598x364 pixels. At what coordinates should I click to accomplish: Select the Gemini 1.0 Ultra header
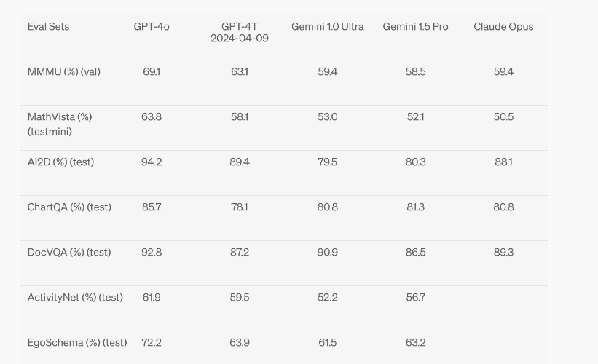coord(327,27)
